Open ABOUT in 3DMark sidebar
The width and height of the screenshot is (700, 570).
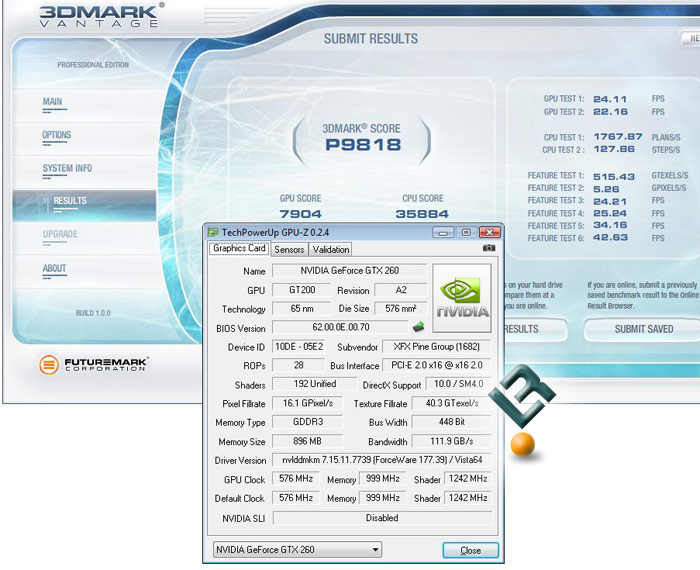coord(54,268)
